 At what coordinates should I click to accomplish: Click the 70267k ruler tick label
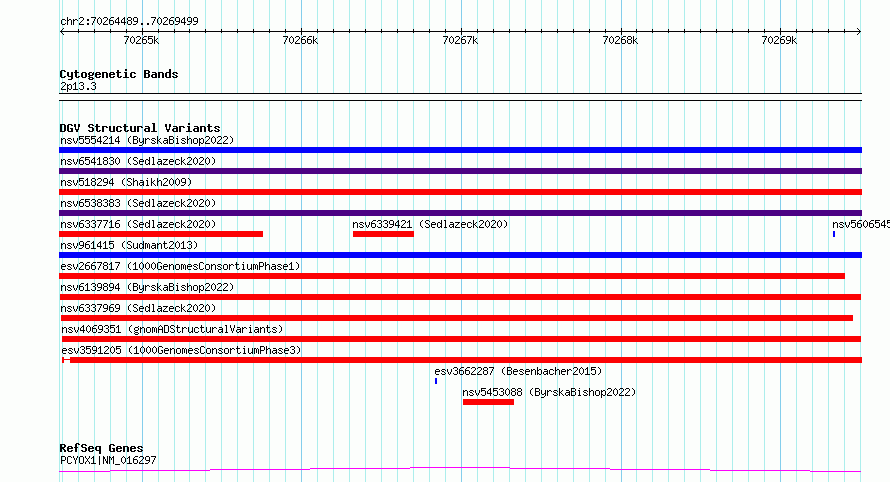point(460,40)
